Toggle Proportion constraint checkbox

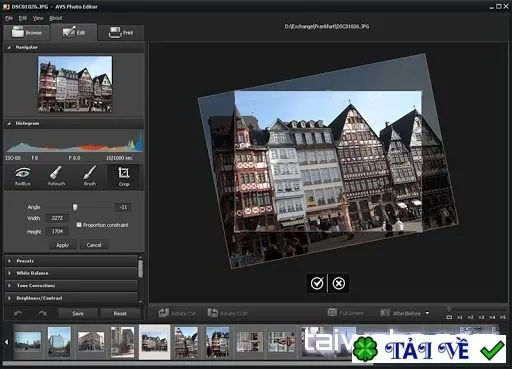tap(79, 225)
